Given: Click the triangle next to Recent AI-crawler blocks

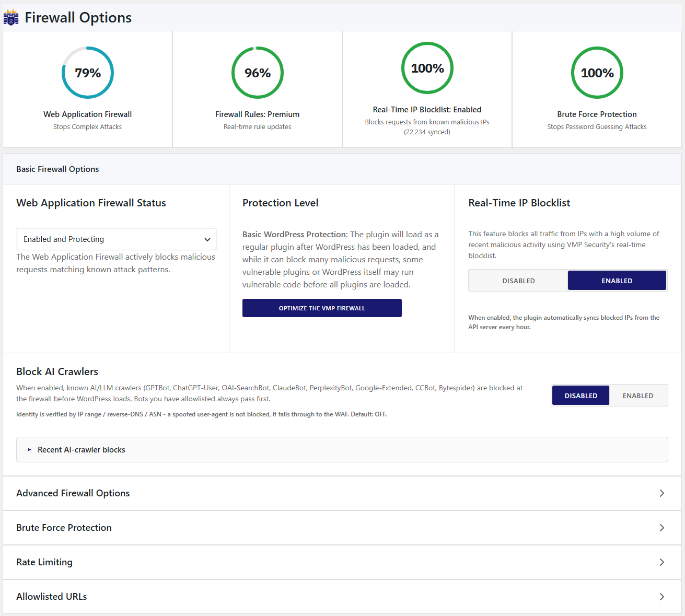Looking at the screenshot, I should click(x=30, y=450).
